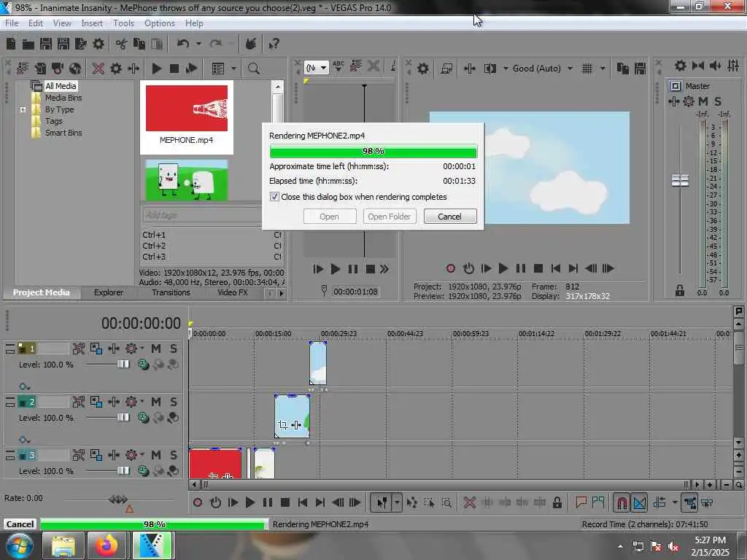Toggle Automatic Crossfades button
747x560 pixels.
(640, 502)
